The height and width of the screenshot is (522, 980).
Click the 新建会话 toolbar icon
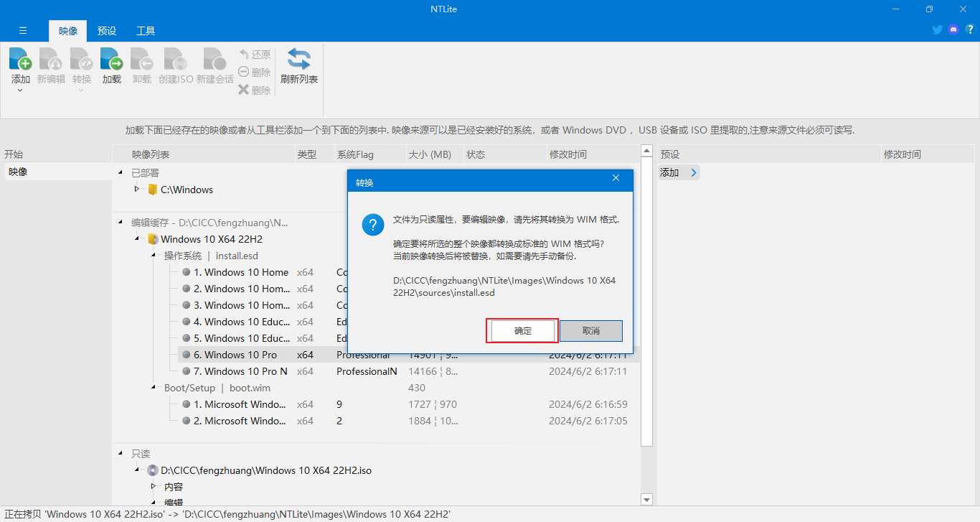point(215,59)
